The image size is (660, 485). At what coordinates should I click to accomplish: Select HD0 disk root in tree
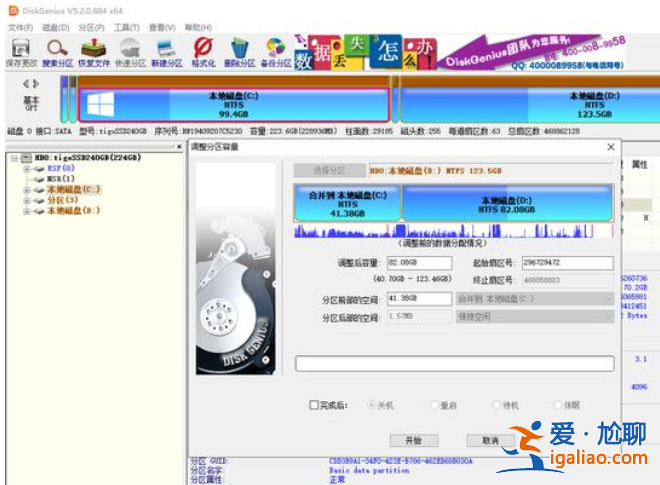click(x=88, y=157)
